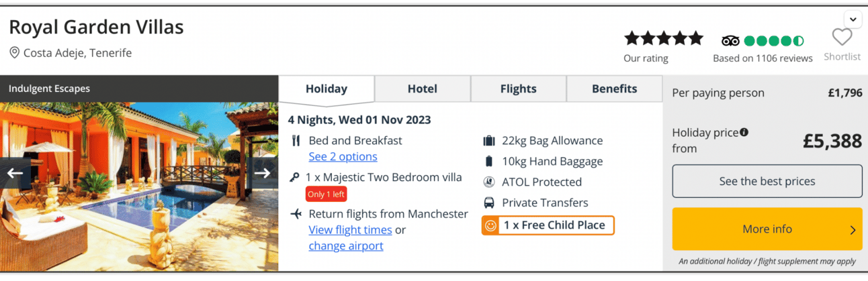Show previous hotel photo with left arrow
868x281 pixels.
pos(15,173)
